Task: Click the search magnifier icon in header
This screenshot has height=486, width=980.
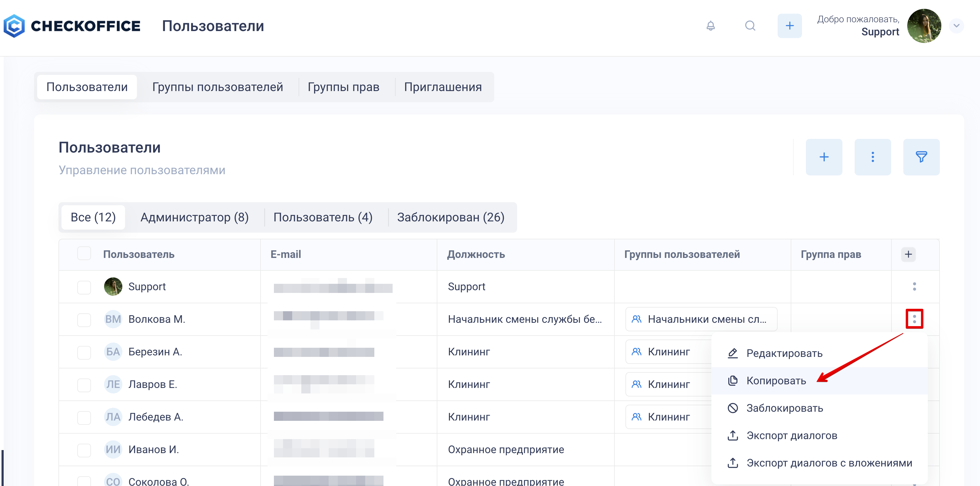Action: [750, 26]
